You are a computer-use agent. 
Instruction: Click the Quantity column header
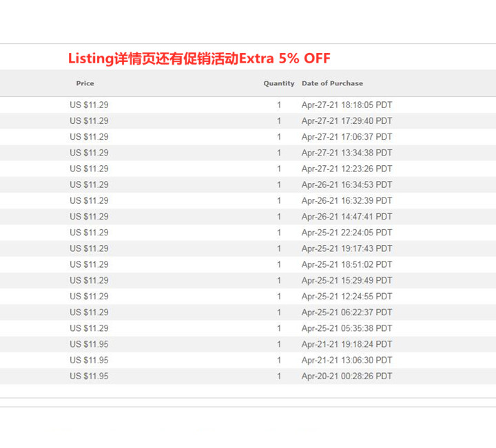click(279, 83)
